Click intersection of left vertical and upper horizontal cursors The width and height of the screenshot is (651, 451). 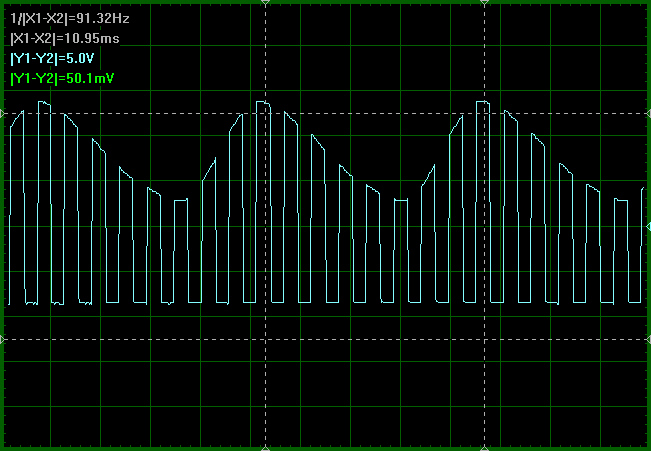[x=265, y=113]
